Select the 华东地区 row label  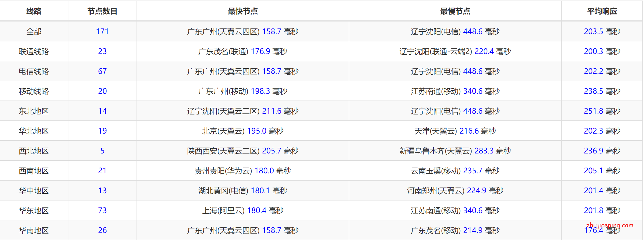34,210
